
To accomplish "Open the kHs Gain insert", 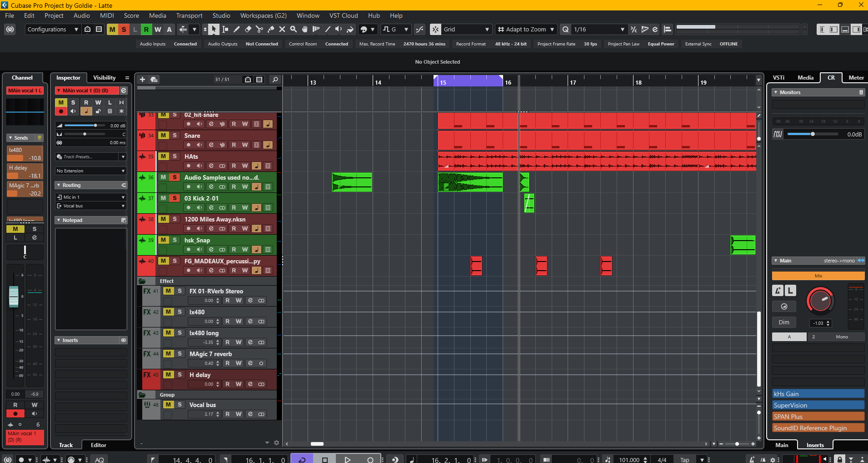I will (818, 394).
